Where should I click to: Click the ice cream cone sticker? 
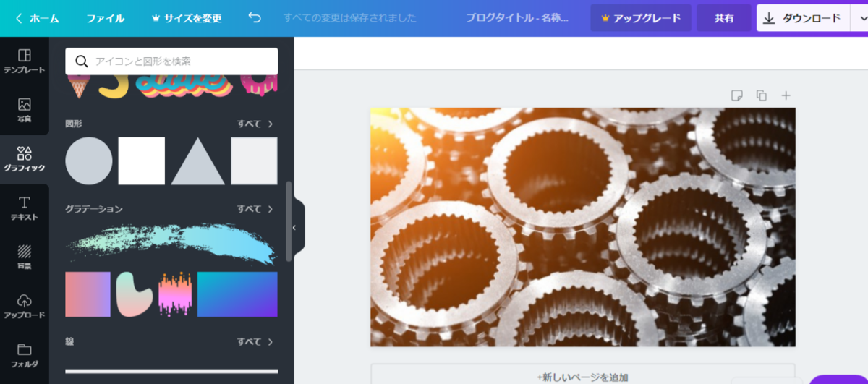pos(77,86)
